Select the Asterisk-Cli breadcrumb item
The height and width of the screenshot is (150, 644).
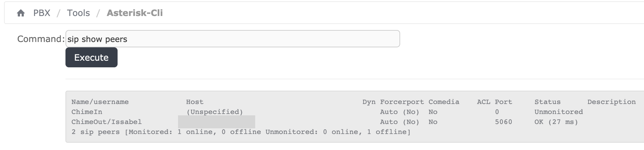pyautogui.click(x=135, y=13)
